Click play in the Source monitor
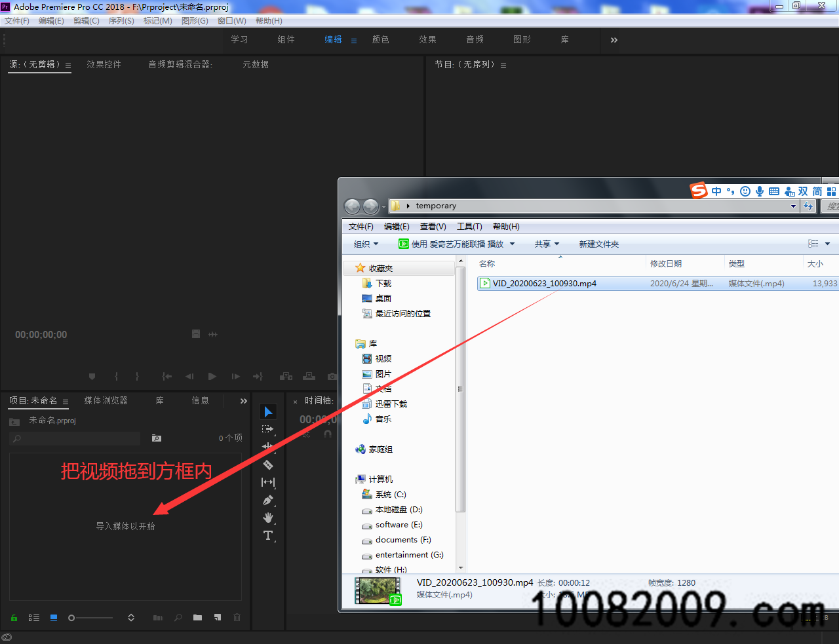This screenshot has width=839, height=644. tap(212, 377)
